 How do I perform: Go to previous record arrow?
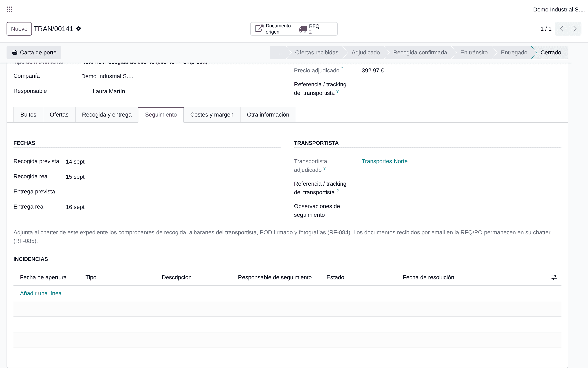tap(561, 29)
